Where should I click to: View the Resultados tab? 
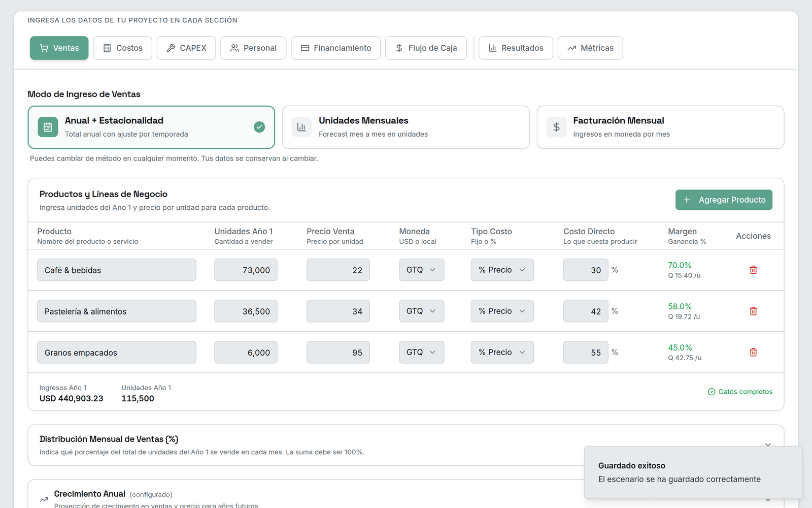coord(516,48)
